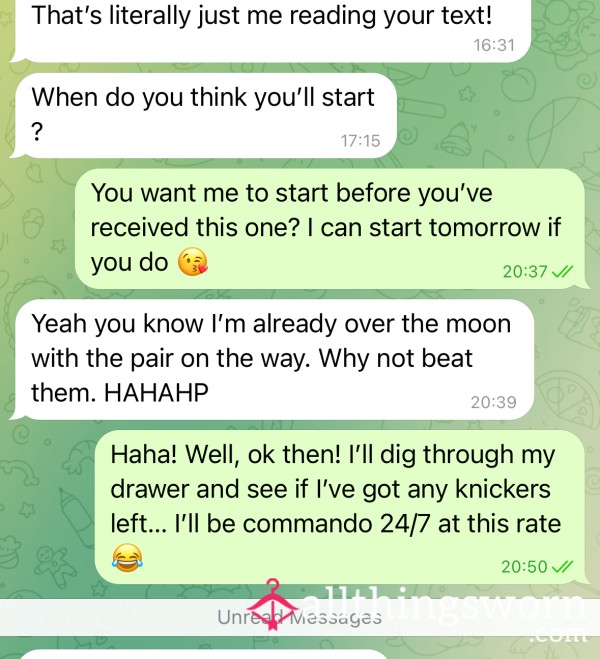Tap the Unread Messages divider bar
600x659 pixels.
click(x=300, y=617)
